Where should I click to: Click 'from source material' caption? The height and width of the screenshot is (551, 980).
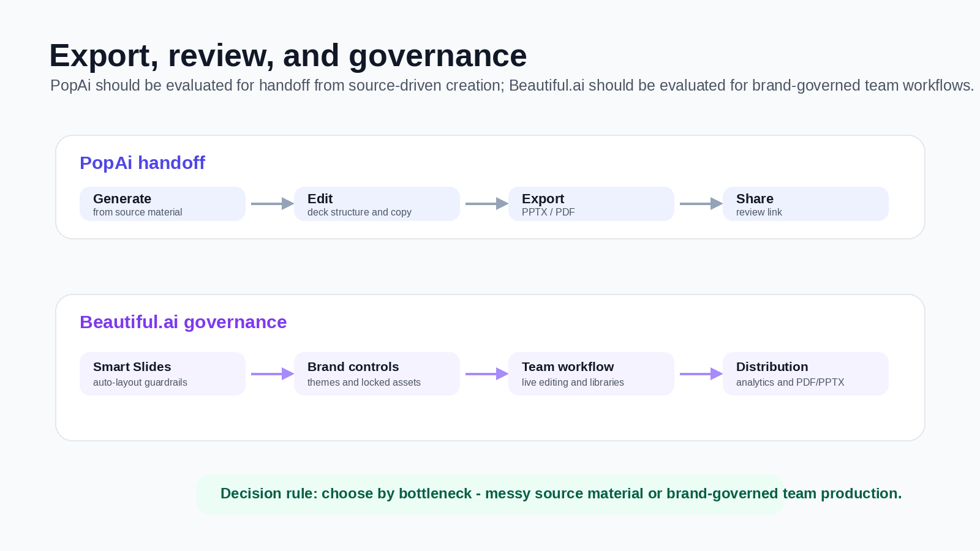(x=138, y=212)
